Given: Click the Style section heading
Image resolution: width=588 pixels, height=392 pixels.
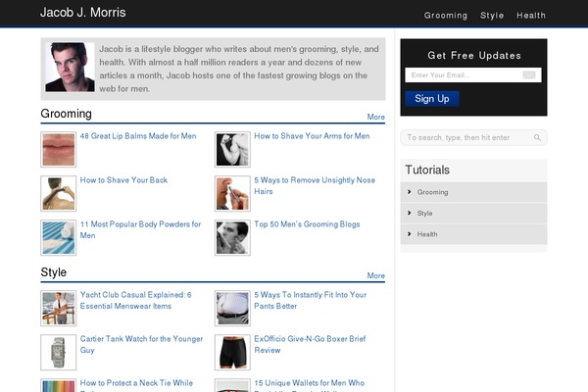Looking at the screenshot, I should [x=53, y=272].
